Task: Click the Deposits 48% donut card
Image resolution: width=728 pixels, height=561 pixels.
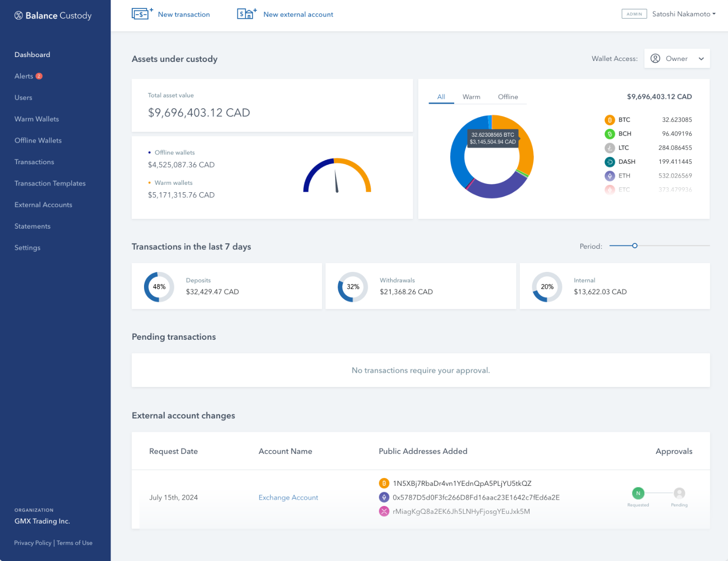Action: (227, 286)
